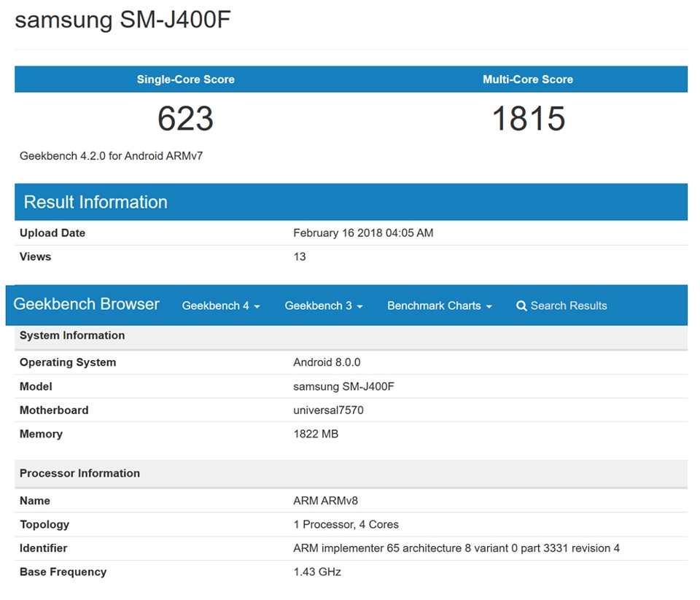Click the Result Information section header
The image size is (700, 600).
[351, 202]
